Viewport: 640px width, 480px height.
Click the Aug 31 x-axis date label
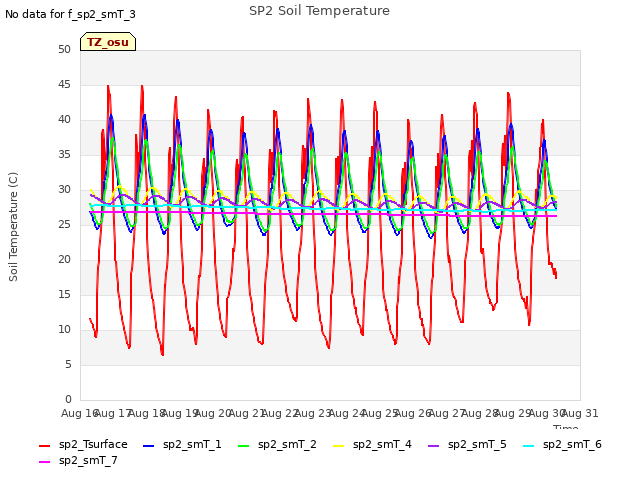(580, 413)
